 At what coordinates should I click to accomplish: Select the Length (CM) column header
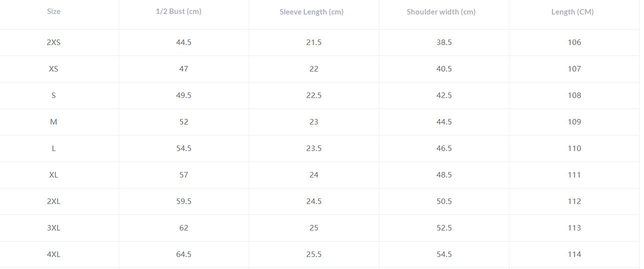tap(572, 11)
